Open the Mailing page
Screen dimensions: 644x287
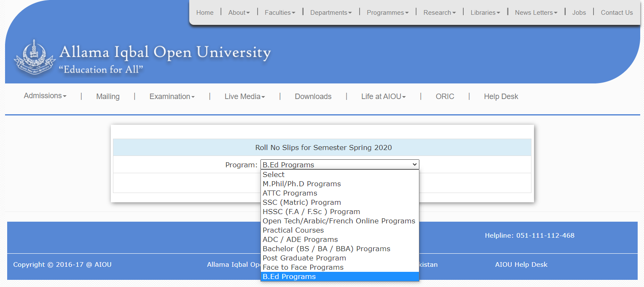(x=108, y=97)
